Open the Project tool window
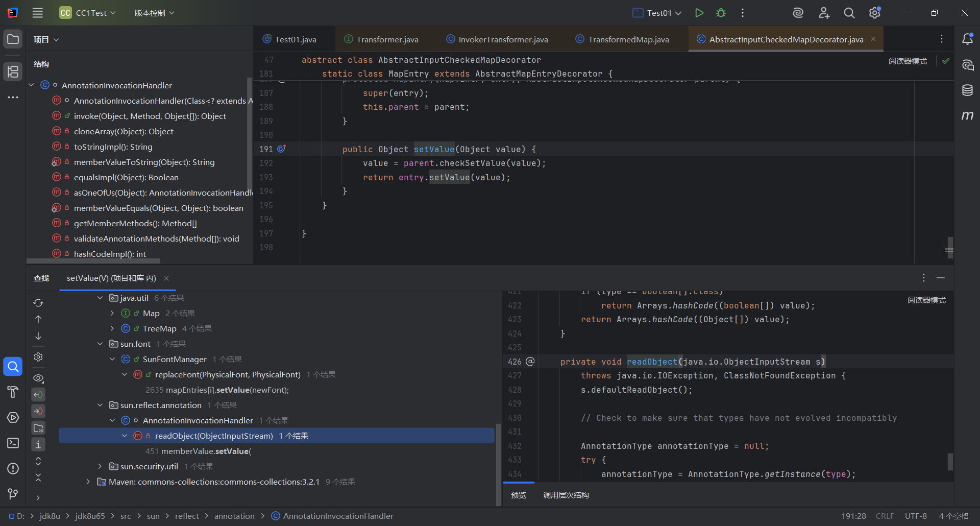The width and height of the screenshot is (980, 526). click(x=13, y=39)
